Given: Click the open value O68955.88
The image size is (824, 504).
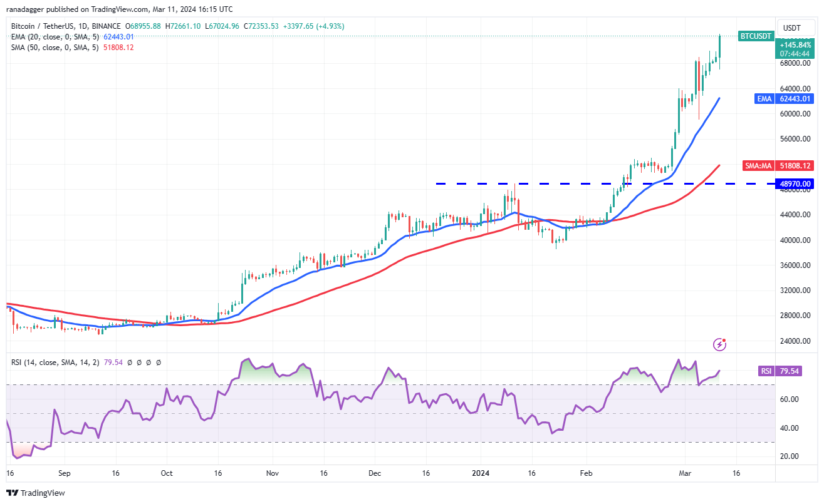Looking at the screenshot, I should point(143,26).
